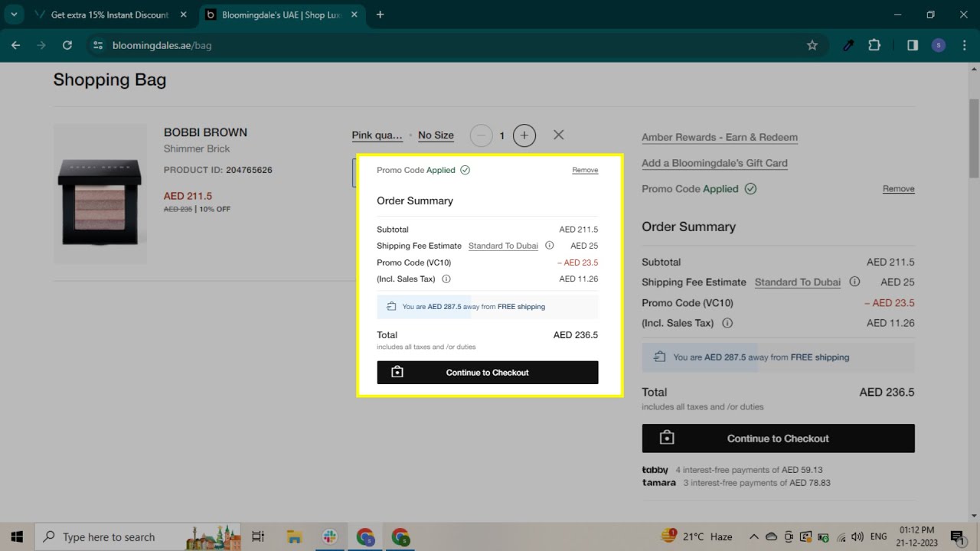Open 'Amber Rewards - Earn & Redeem' link
980x551 pixels.
click(720, 138)
